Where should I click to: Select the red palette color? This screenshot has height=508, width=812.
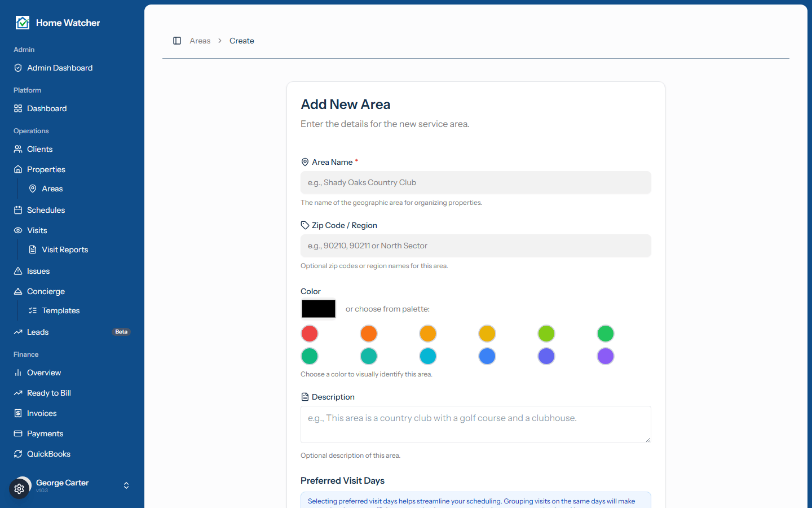310,334
